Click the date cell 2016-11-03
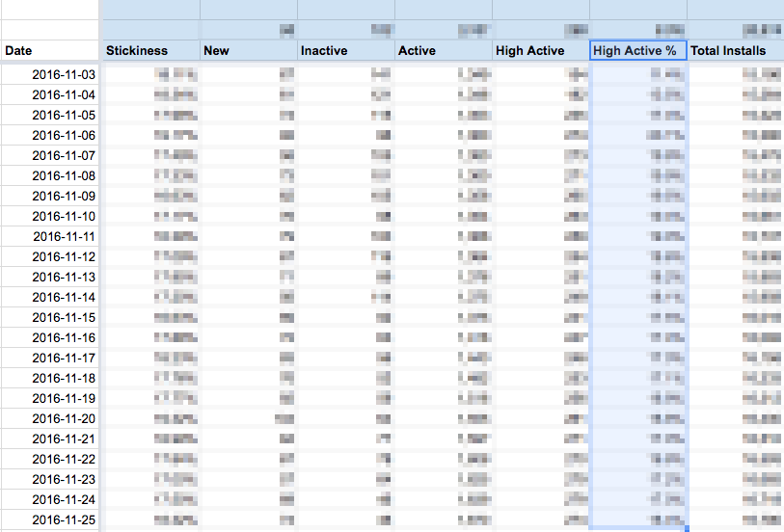This screenshot has width=784, height=532. click(x=50, y=75)
